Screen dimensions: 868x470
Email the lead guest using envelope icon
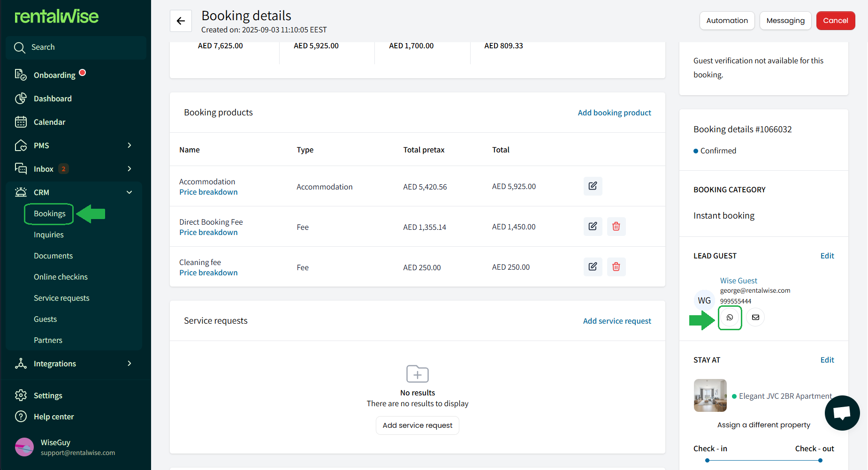click(755, 318)
